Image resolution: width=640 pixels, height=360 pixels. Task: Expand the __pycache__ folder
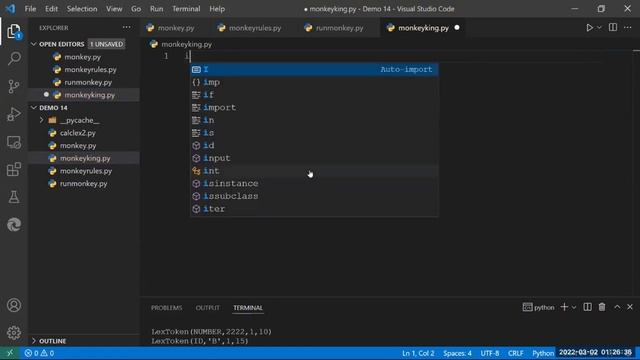coord(42,120)
